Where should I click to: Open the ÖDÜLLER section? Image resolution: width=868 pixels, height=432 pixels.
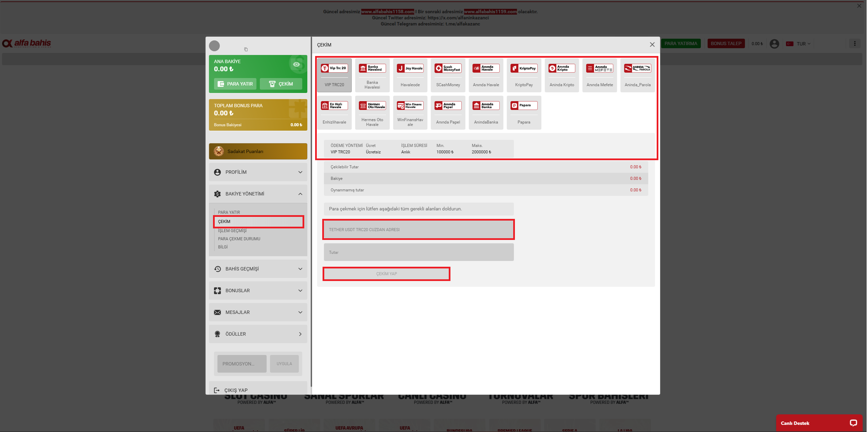[258, 334]
